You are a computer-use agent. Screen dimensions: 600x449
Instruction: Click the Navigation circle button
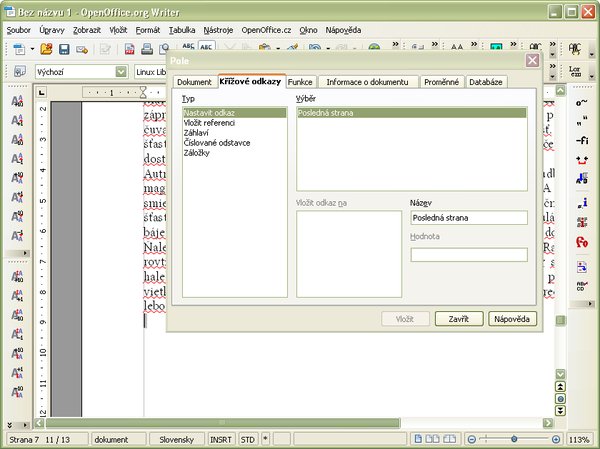[560, 399]
